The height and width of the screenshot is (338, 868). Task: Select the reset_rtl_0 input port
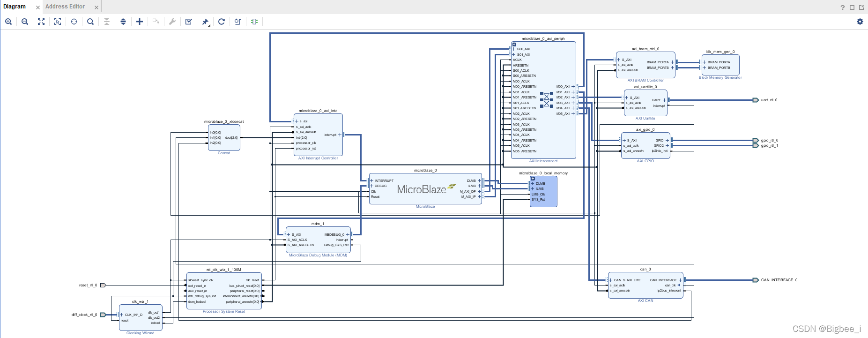tap(103, 285)
